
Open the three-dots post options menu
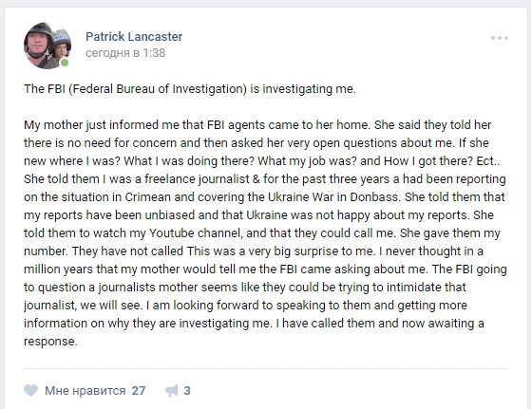click(500, 38)
